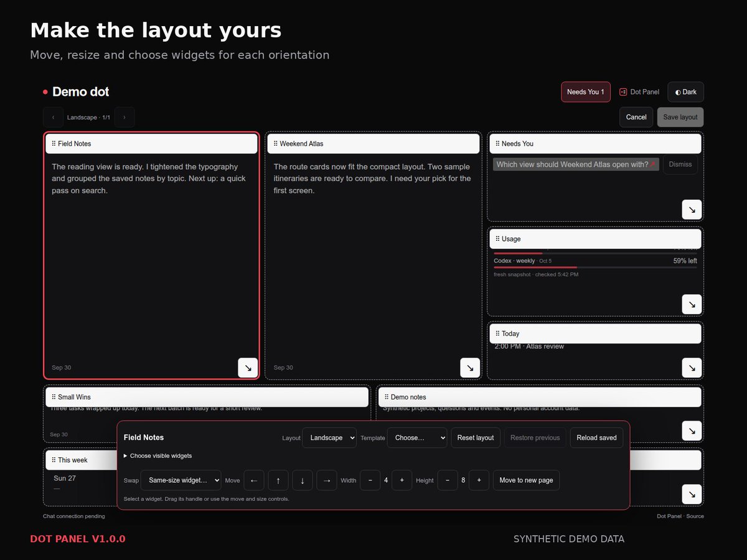Click the 'Sun 27' day entry
This screenshot has width=747, height=560.
pyautogui.click(x=65, y=478)
